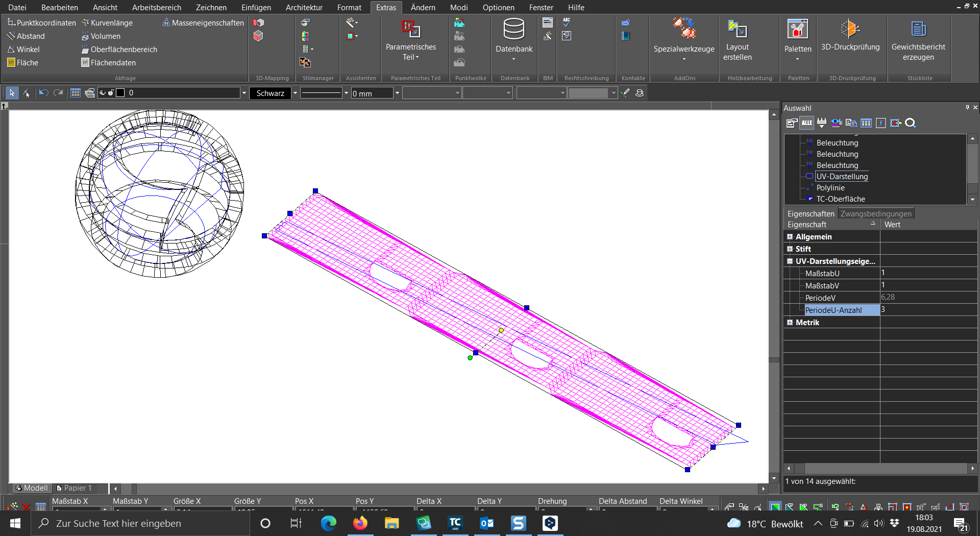Click the MaßstabU value field
Image resolution: width=980 pixels, height=536 pixels.
[928, 273]
